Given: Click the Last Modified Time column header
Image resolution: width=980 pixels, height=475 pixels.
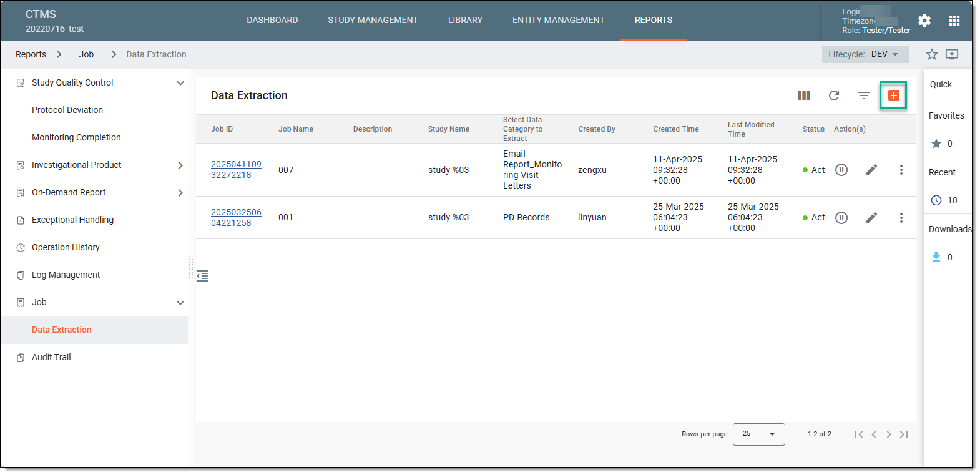Looking at the screenshot, I should tap(751, 129).
